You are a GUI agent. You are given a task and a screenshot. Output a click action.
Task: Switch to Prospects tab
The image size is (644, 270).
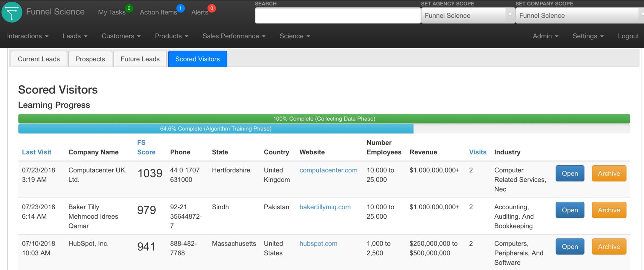pos(90,59)
